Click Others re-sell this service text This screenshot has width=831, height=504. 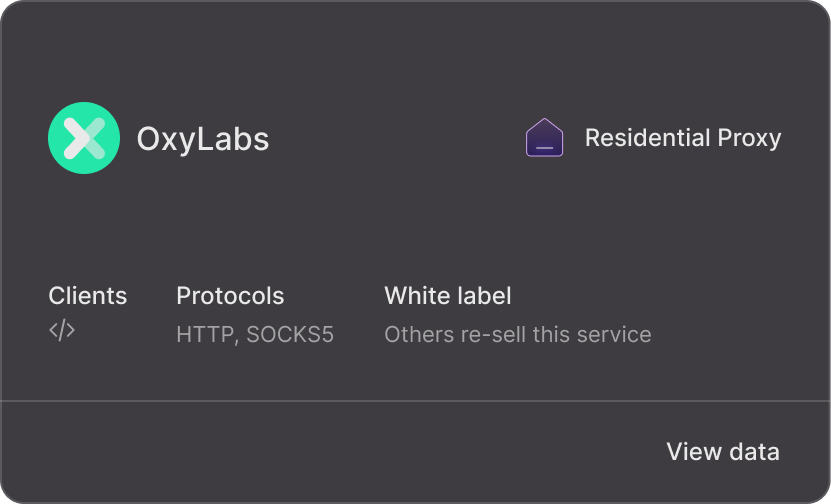click(518, 334)
